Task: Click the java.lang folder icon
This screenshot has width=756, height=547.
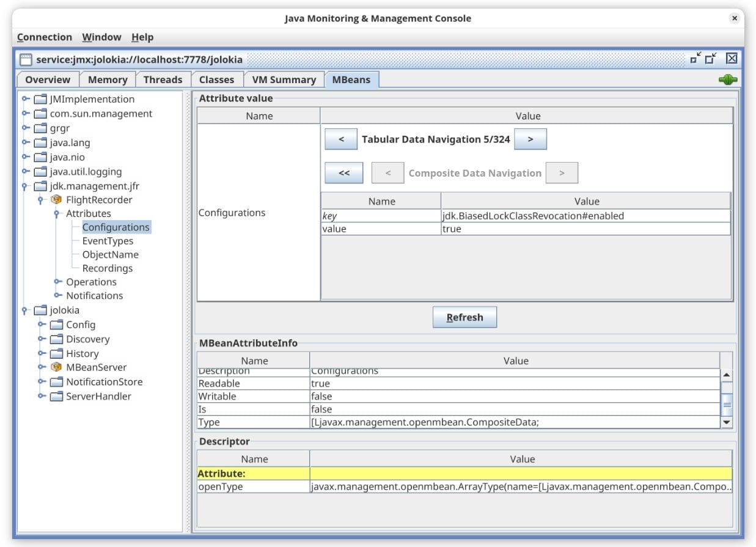Action: pos(40,142)
